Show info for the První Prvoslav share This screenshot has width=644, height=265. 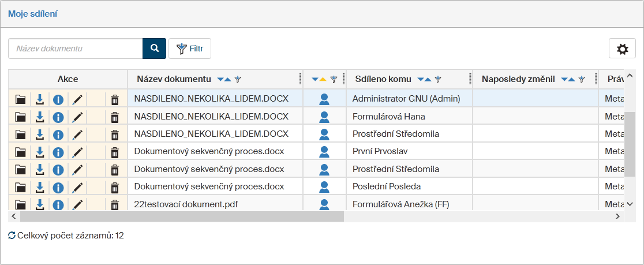click(x=58, y=152)
